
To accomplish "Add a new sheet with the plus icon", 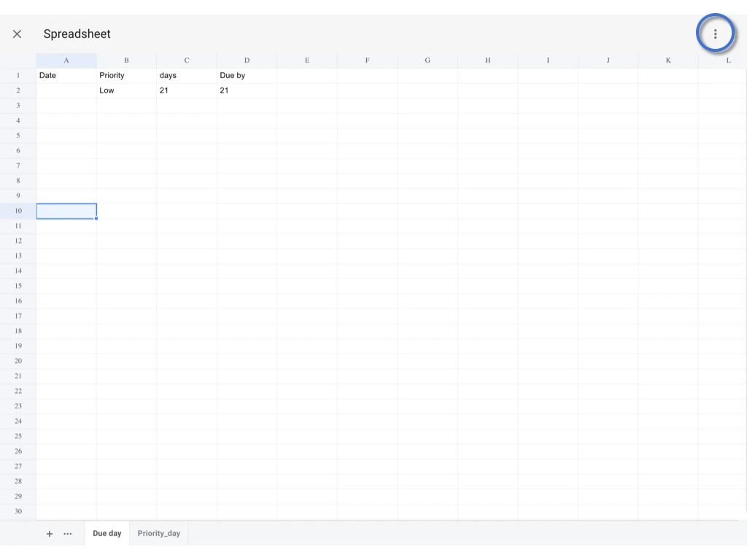I will coord(50,533).
